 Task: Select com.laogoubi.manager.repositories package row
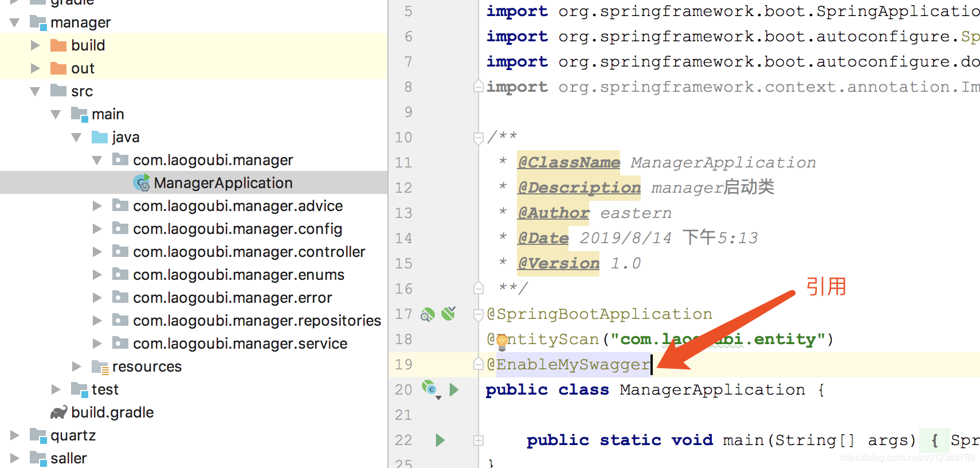[x=194, y=321]
